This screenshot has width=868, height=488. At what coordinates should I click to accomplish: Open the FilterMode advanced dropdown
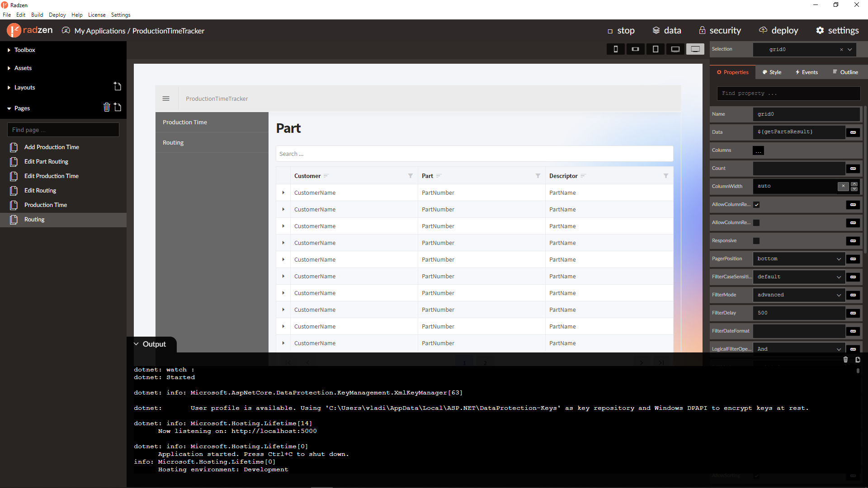(x=799, y=295)
